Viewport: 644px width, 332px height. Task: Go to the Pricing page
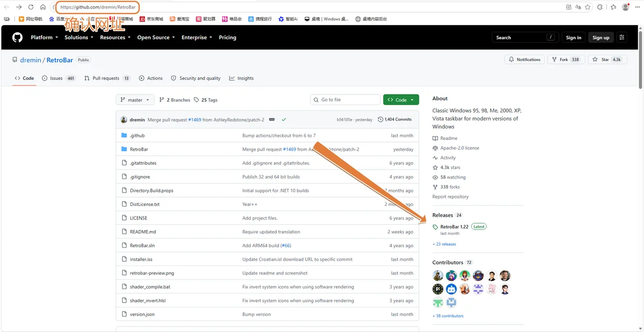click(x=228, y=38)
